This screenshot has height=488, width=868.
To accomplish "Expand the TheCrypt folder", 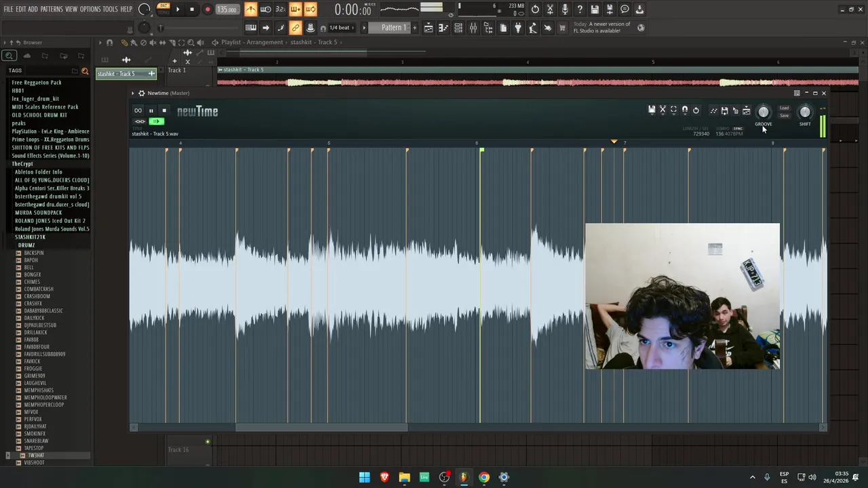I will click(22, 164).
